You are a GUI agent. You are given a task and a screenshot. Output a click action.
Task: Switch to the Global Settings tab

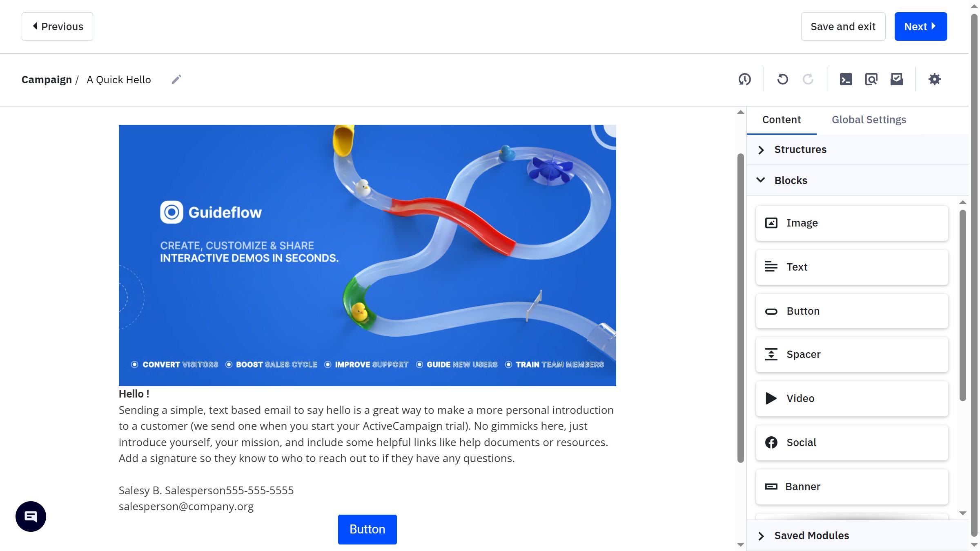tap(869, 120)
